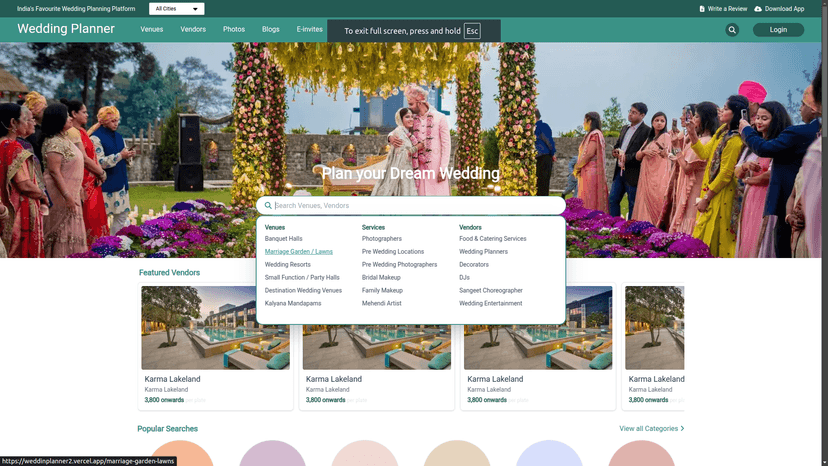Viewport: 828px width, 466px height.
Task: Click the lavender-blue popular search circle
Action: pos(549,453)
